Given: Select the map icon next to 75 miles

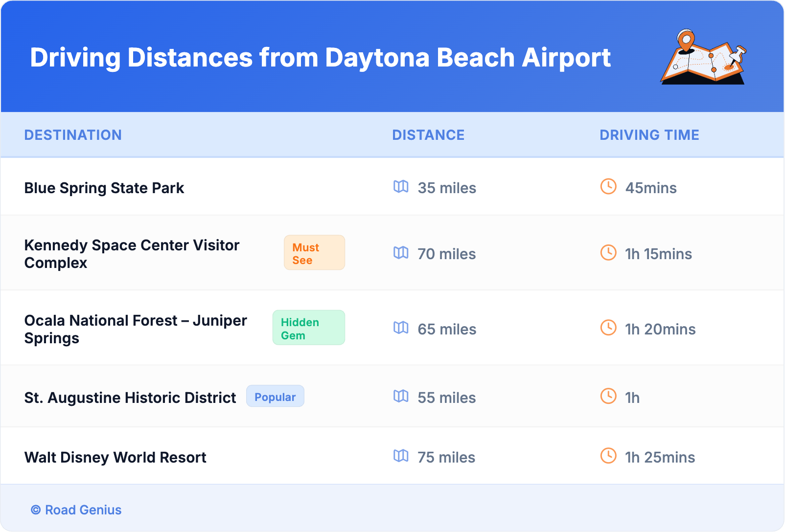Looking at the screenshot, I should 401,457.
